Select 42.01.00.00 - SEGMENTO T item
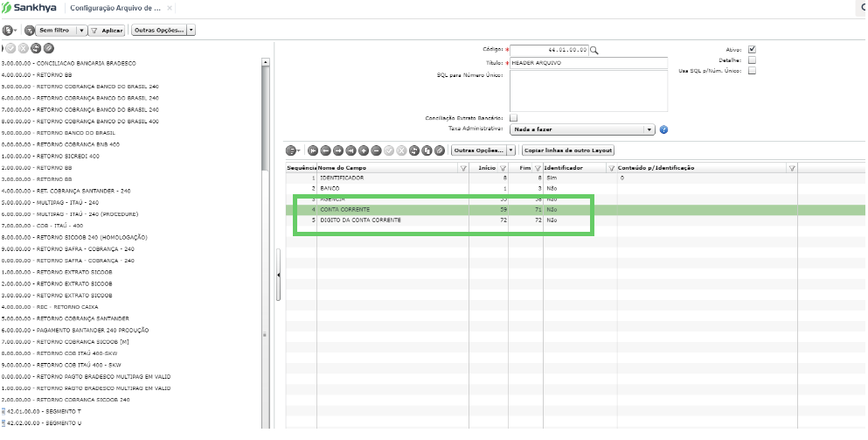868x440 pixels. click(x=45, y=412)
